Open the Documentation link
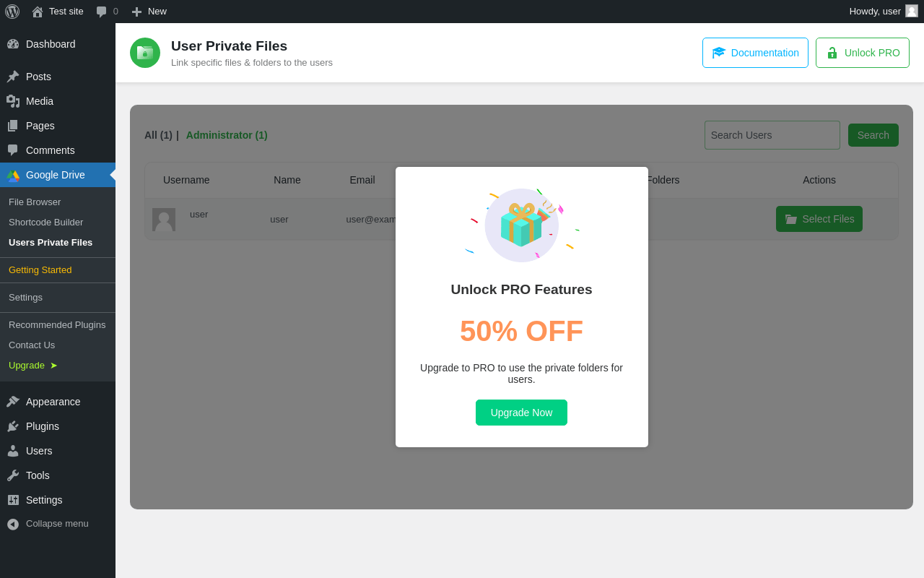The width and height of the screenshot is (924, 578). [x=755, y=53]
